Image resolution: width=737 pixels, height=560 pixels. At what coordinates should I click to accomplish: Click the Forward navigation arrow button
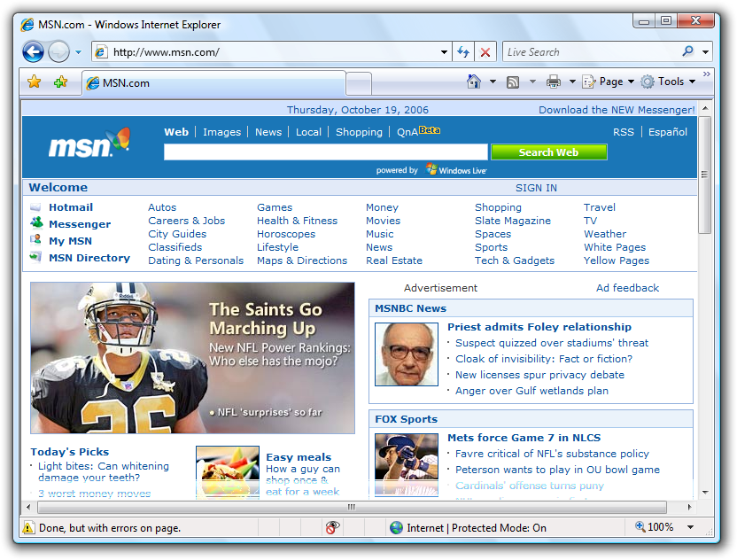click(58, 51)
